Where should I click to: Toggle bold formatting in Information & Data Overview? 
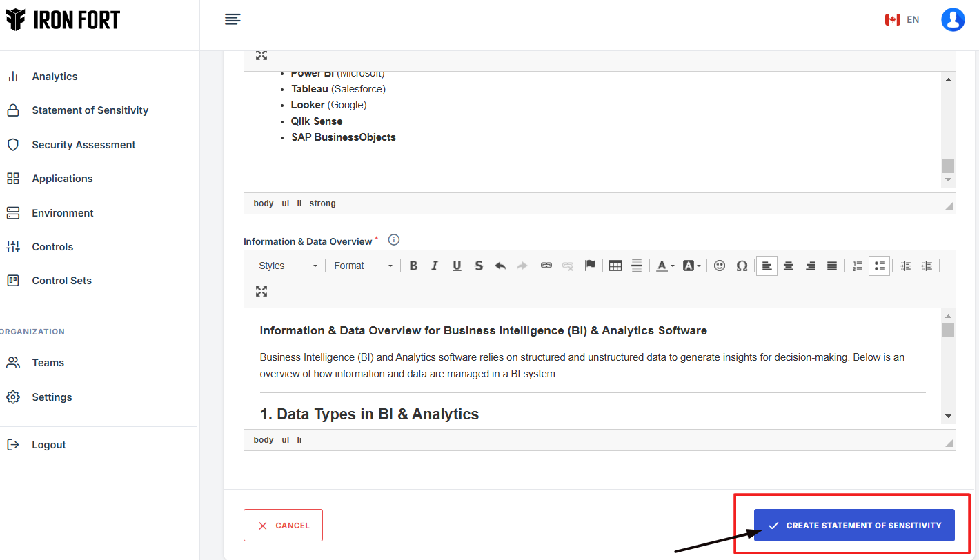click(x=413, y=266)
